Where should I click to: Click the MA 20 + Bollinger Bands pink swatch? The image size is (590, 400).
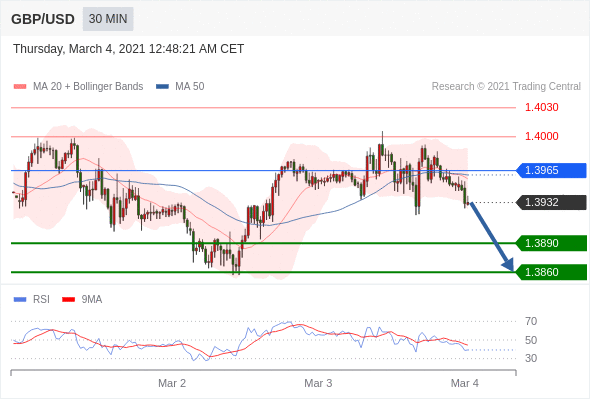pos(20,87)
